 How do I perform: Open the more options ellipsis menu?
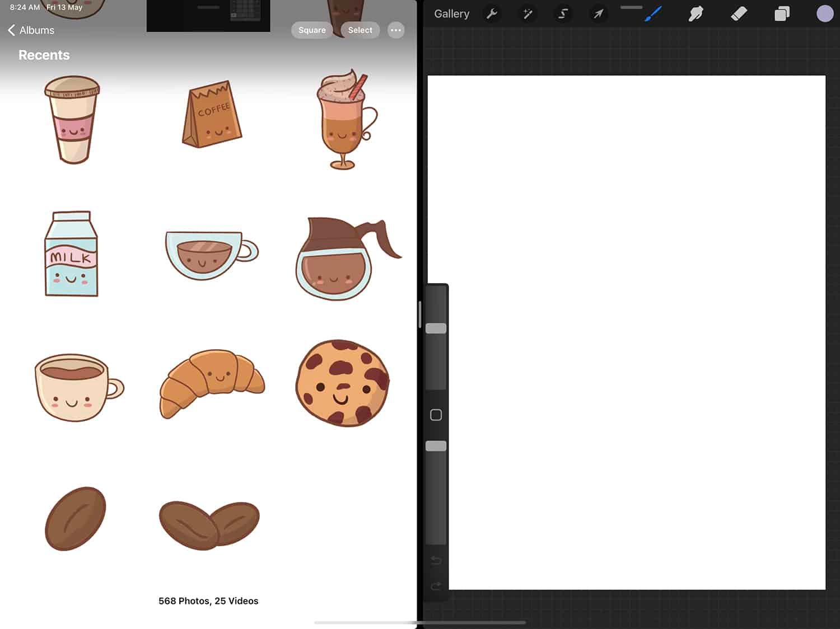coord(396,30)
